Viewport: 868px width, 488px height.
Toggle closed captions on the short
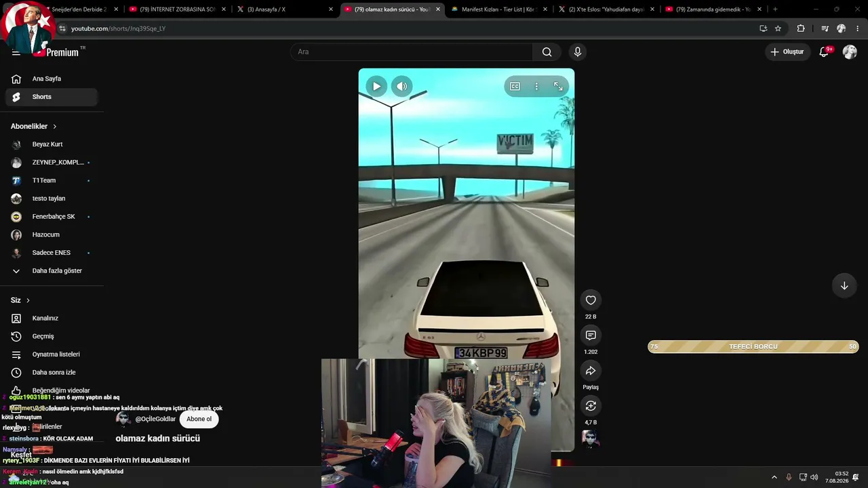pyautogui.click(x=515, y=86)
